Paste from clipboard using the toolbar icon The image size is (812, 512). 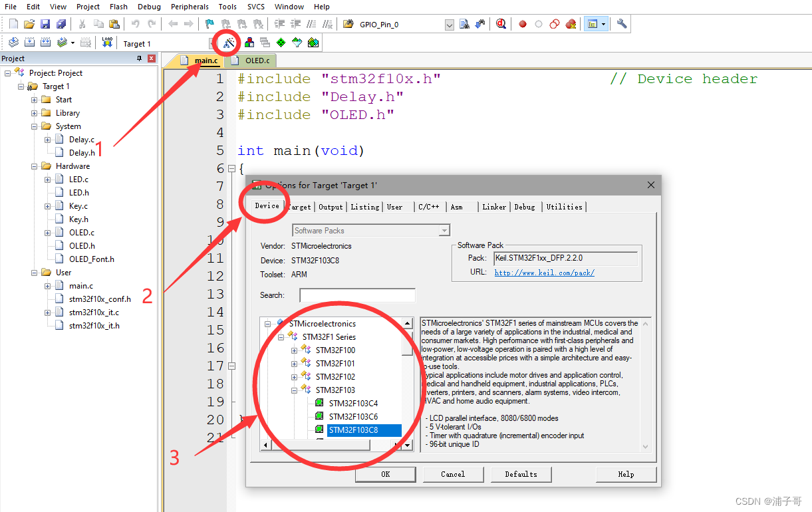(114, 24)
